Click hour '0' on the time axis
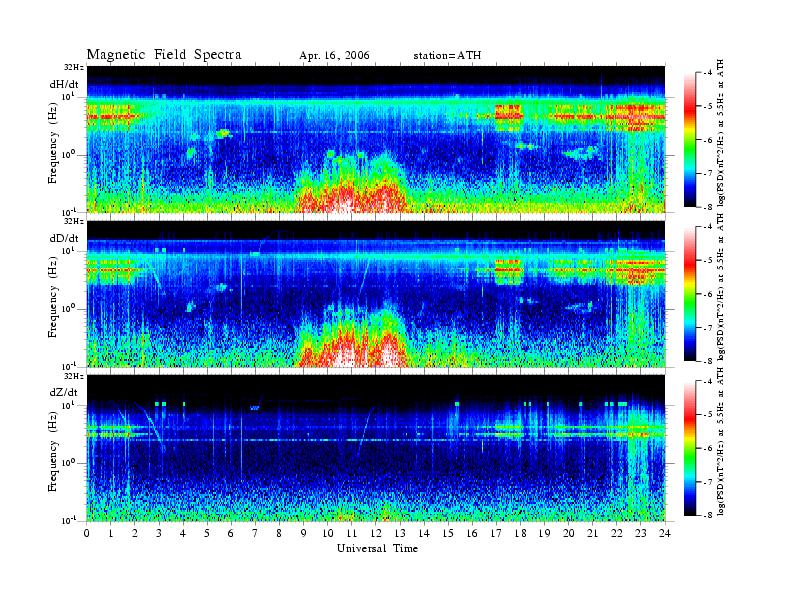 (87, 534)
